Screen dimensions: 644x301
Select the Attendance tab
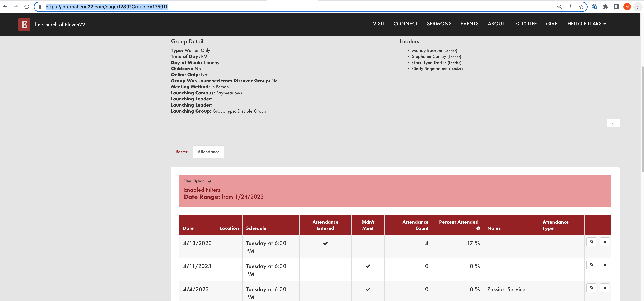coord(208,152)
